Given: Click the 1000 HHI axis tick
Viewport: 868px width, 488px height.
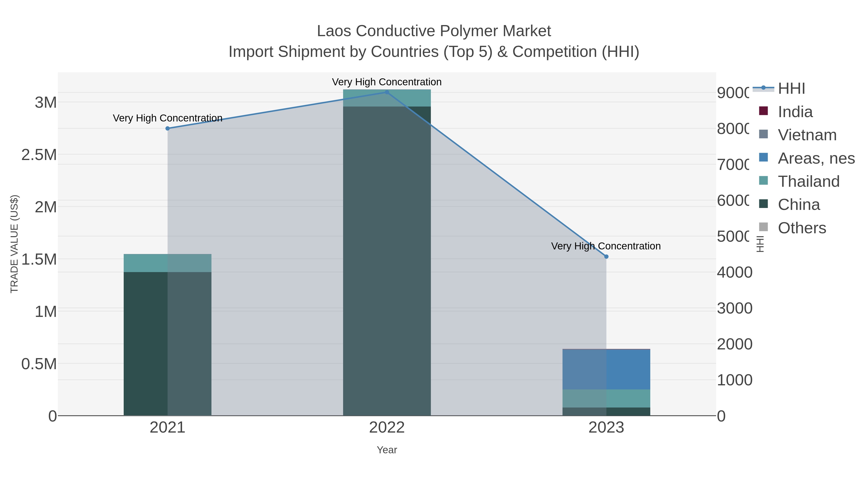Looking at the screenshot, I should 735,380.
